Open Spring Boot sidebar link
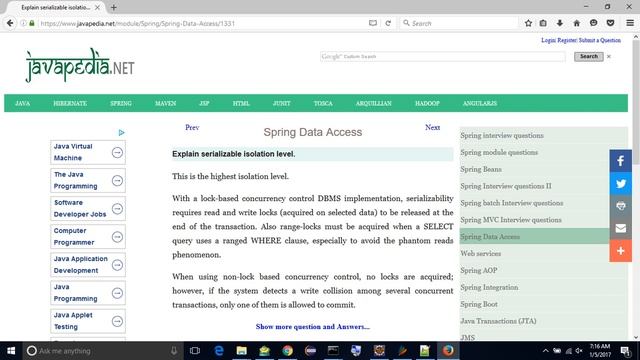 tap(479, 304)
